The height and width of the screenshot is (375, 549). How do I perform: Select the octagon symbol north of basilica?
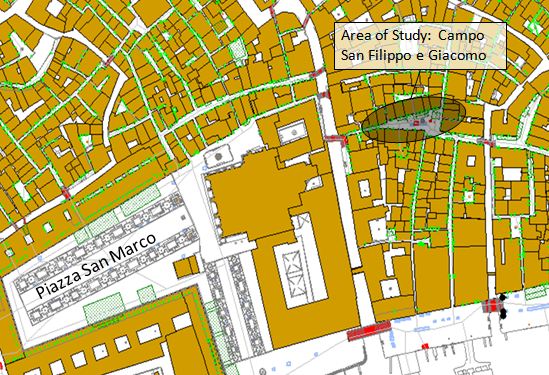pos(218,156)
